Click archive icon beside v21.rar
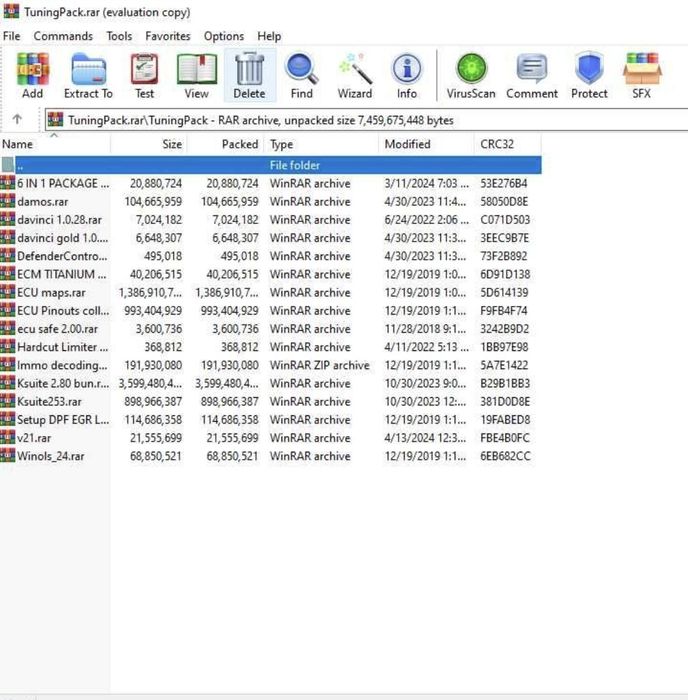 pyautogui.click(x=8, y=438)
